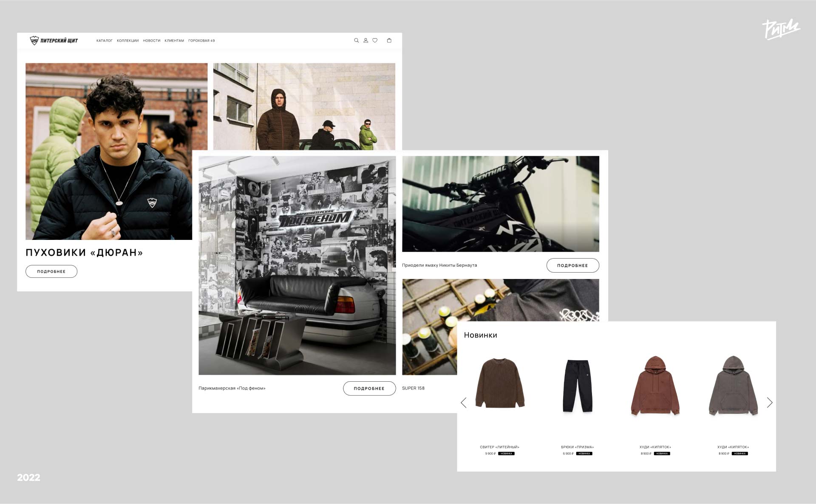Screen dimensions: 816x504
Task: Open the Брюки «Призма» product image
Action: pos(577,386)
